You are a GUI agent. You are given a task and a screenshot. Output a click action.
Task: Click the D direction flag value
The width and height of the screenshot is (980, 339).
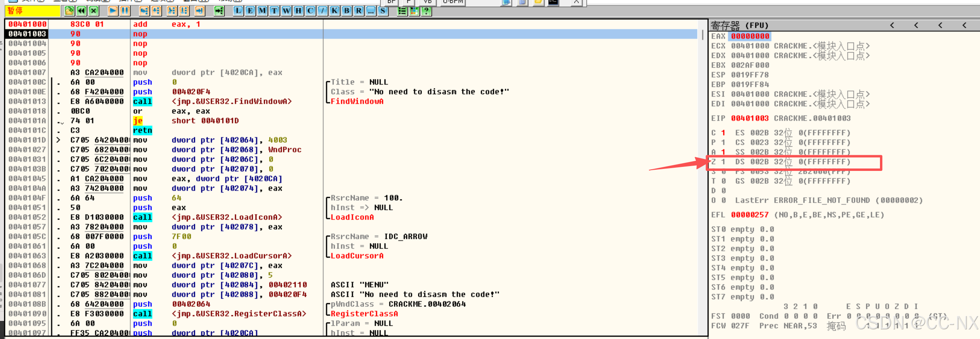click(x=723, y=191)
